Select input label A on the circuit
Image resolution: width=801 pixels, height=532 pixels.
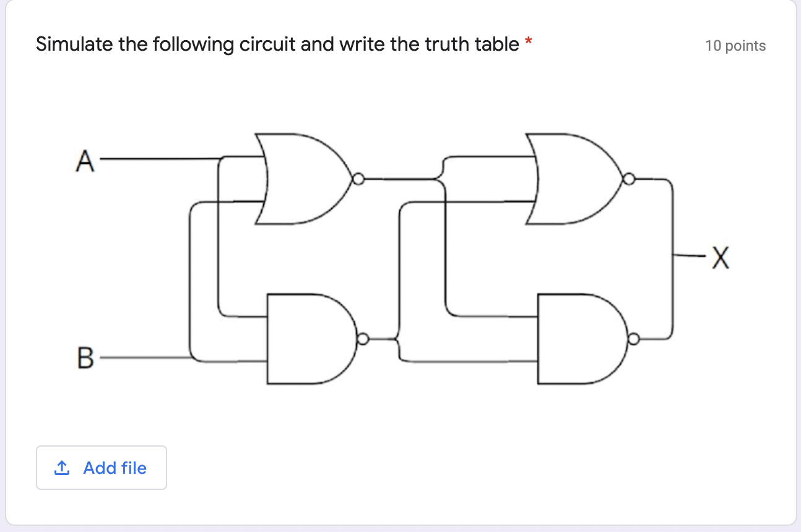[85, 161]
